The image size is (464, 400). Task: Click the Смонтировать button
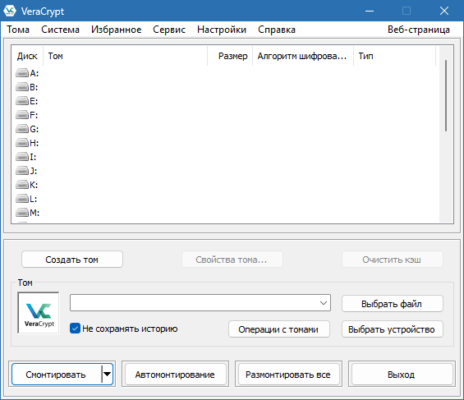(56, 374)
